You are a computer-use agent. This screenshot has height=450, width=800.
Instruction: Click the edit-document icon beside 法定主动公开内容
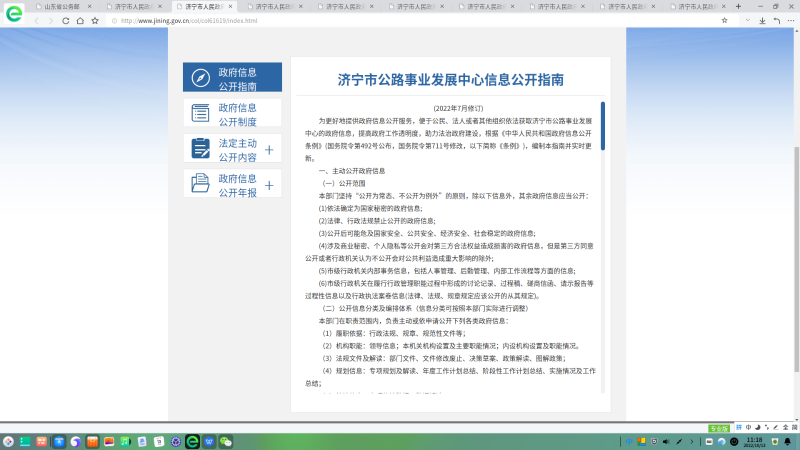(200, 149)
